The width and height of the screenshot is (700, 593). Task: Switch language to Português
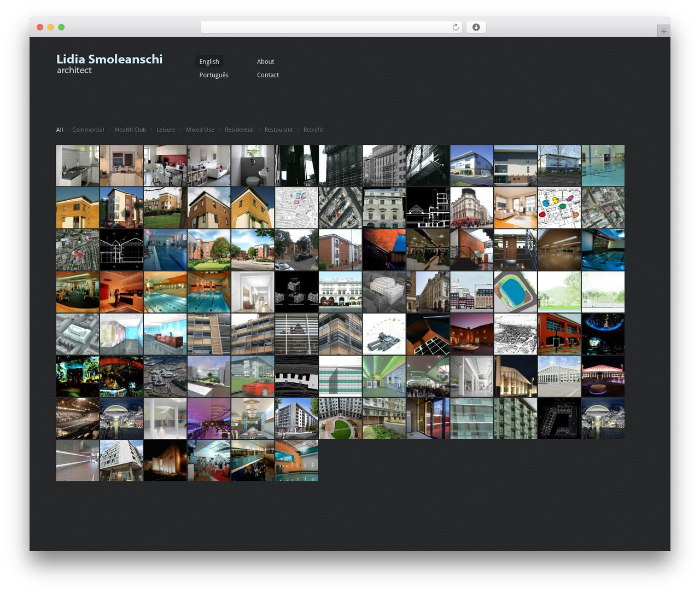click(214, 75)
